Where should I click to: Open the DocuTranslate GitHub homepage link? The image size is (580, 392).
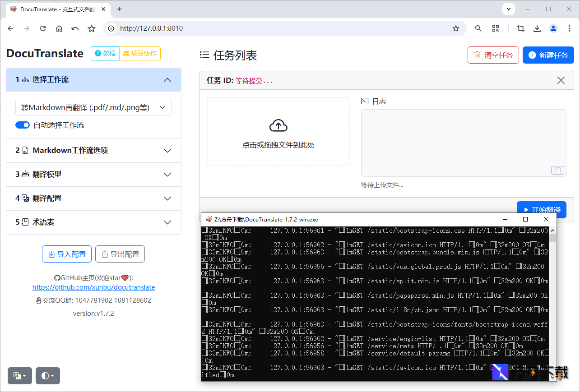(93, 287)
